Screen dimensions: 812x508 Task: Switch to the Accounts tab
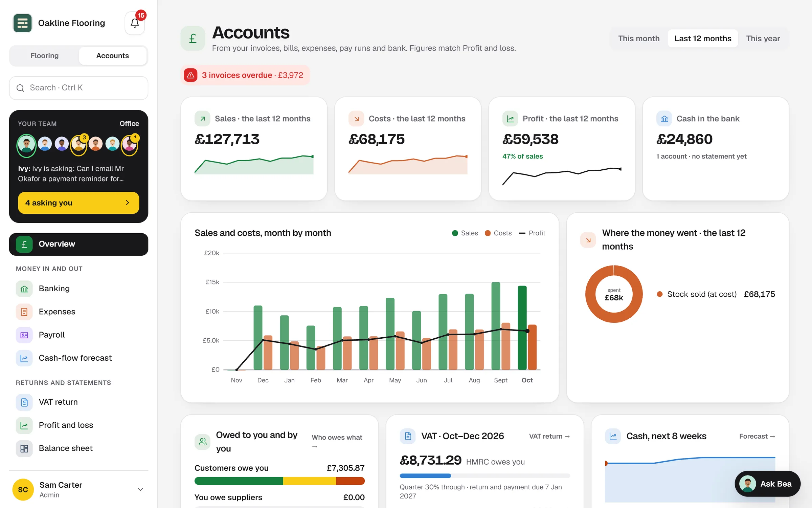click(x=113, y=56)
